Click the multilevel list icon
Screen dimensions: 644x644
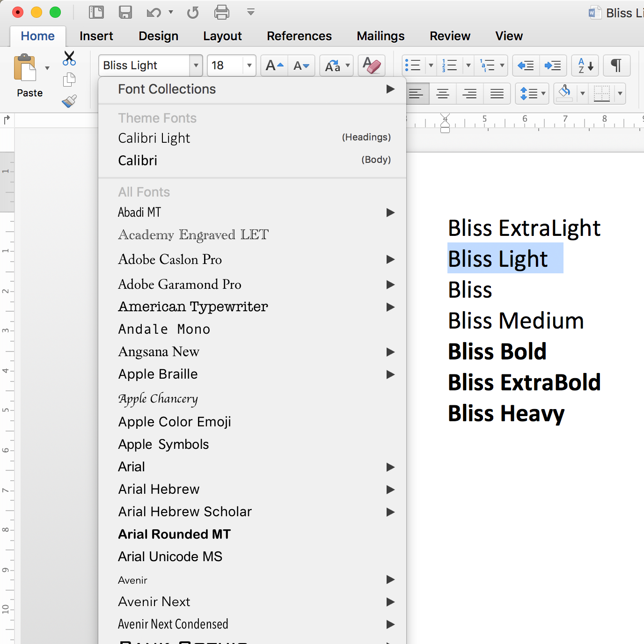(487, 66)
